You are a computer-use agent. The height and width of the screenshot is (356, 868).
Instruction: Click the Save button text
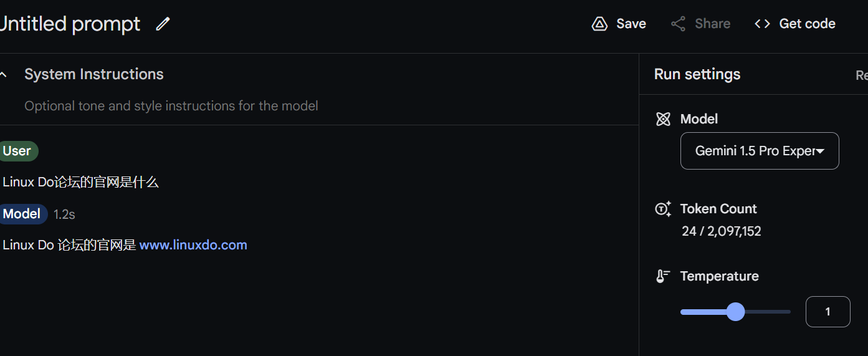click(x=631, y=24)
